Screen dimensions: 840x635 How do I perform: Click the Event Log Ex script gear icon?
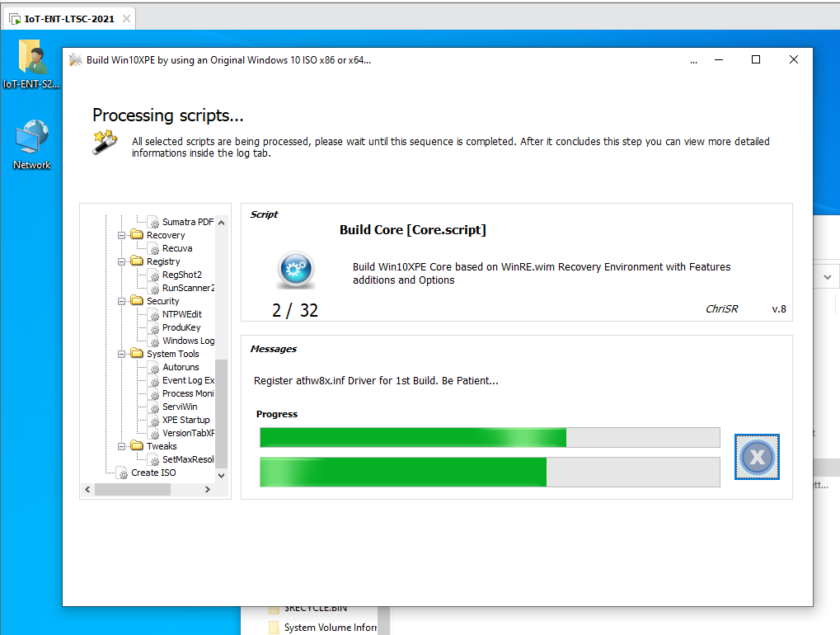click(154, 381)
